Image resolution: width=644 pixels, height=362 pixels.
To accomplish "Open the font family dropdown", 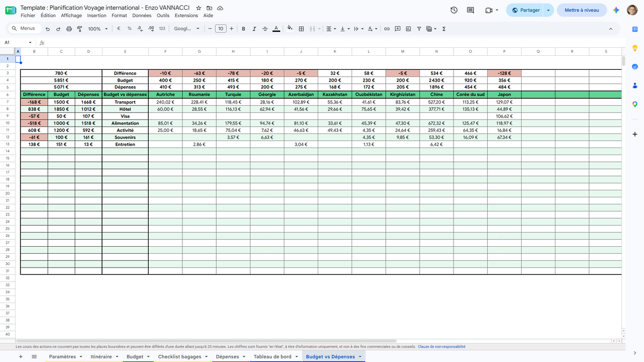I will tap(187, 29).
